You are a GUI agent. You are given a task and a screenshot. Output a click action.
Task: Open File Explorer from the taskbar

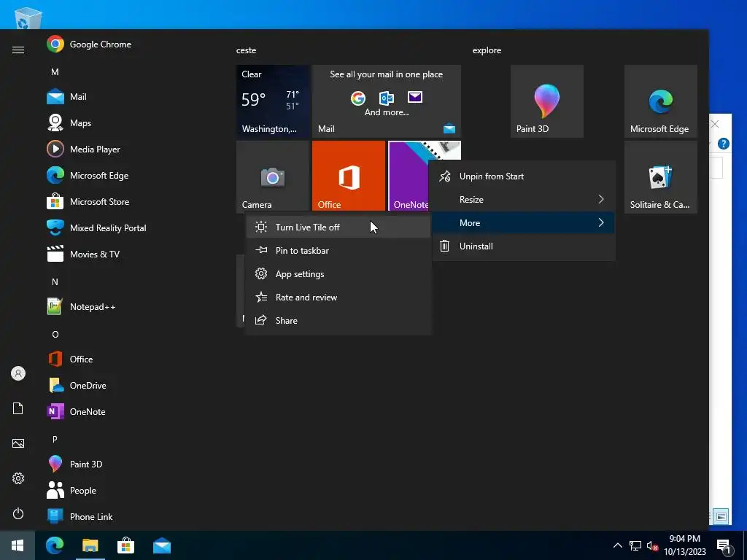90,545
